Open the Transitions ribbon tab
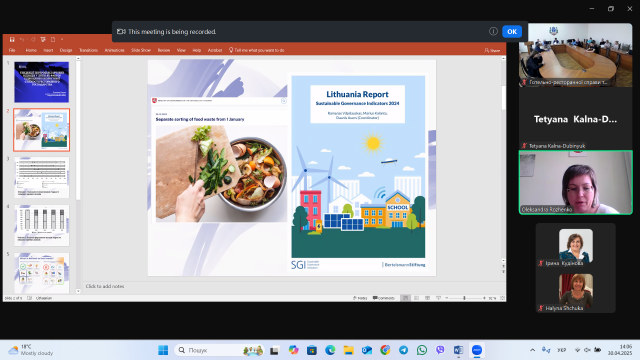This screenshot has height=360, width=640. pyautogui.click(x=88, y=50)
